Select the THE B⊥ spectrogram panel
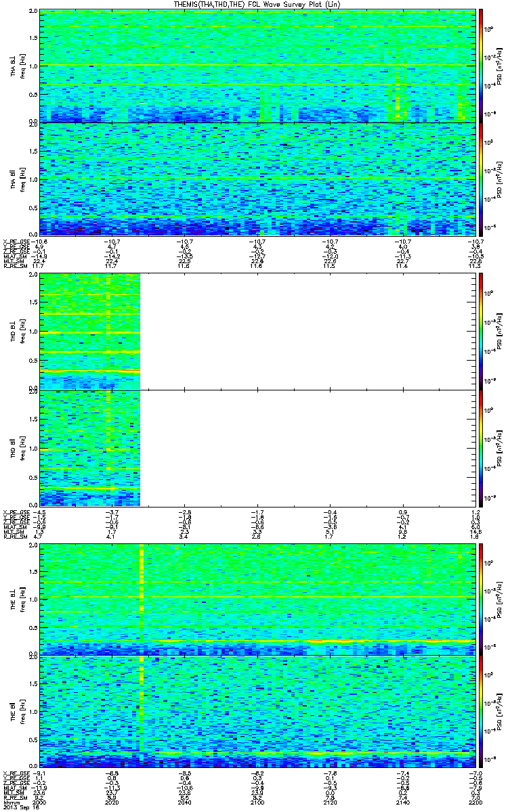The width and height of the screenshot is (508, 812). coord(258,599)
